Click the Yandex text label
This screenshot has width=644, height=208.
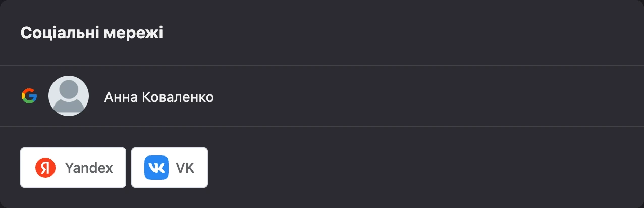click(x=89, y=168)
